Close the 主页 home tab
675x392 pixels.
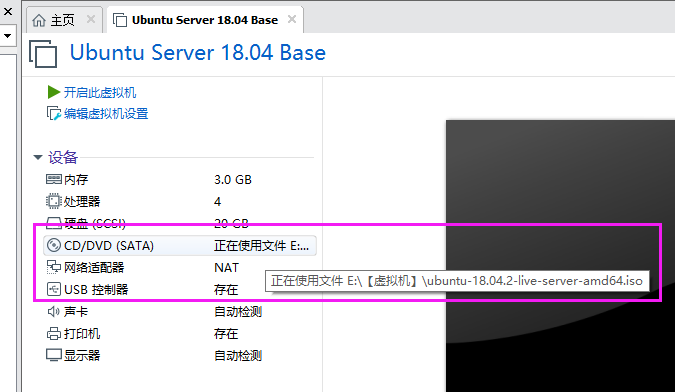(90, 19)
